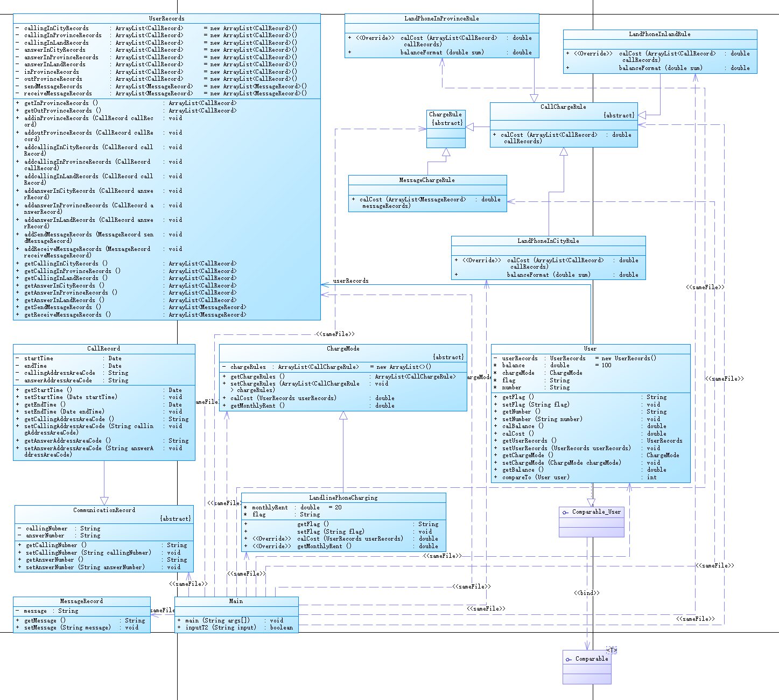Select getAnswerNumber () method in CommunicationRecord
Screen dimensions: 779x700
tap(102, 560)
